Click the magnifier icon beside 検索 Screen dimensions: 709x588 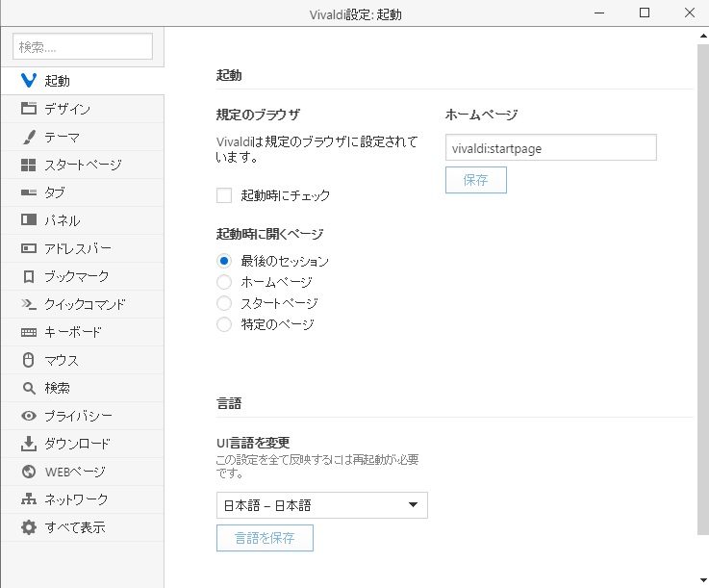click(x=29, y=388)
